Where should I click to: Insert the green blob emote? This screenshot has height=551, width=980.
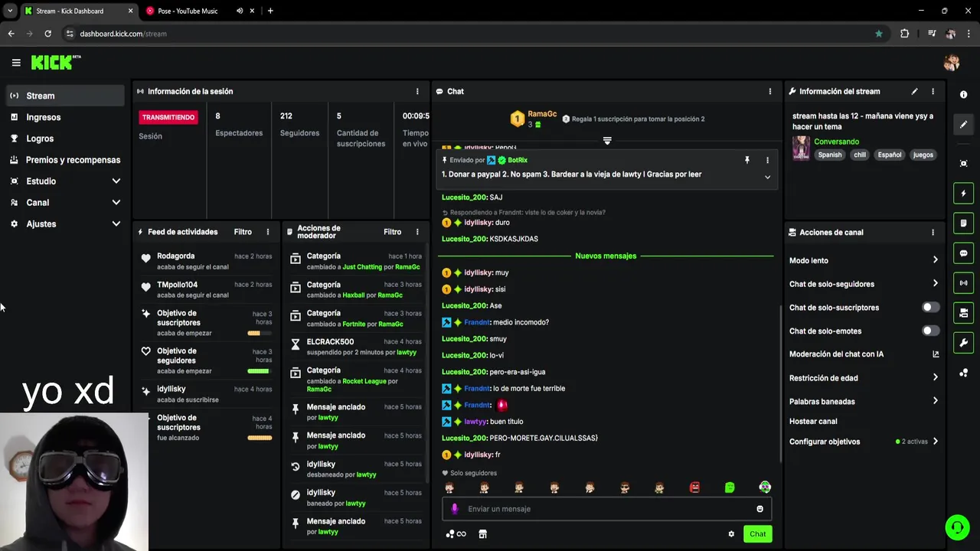click(x=730, y=487)
